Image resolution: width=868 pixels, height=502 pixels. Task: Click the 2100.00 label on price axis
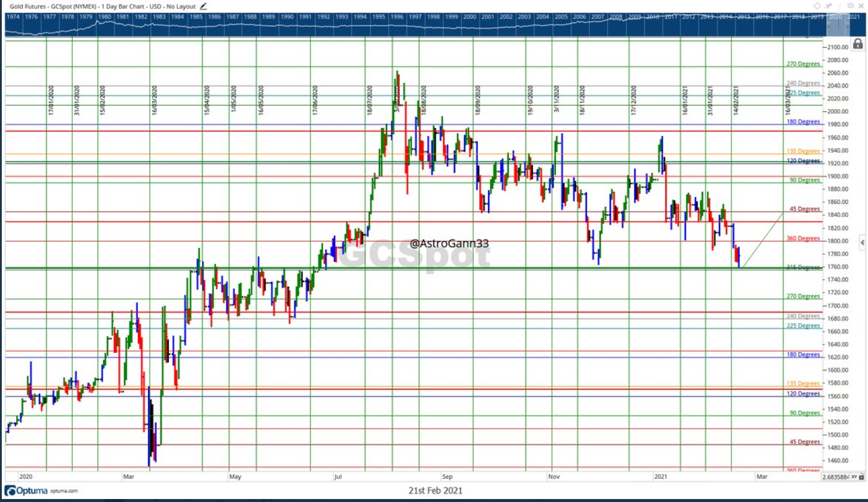[838, 47]
